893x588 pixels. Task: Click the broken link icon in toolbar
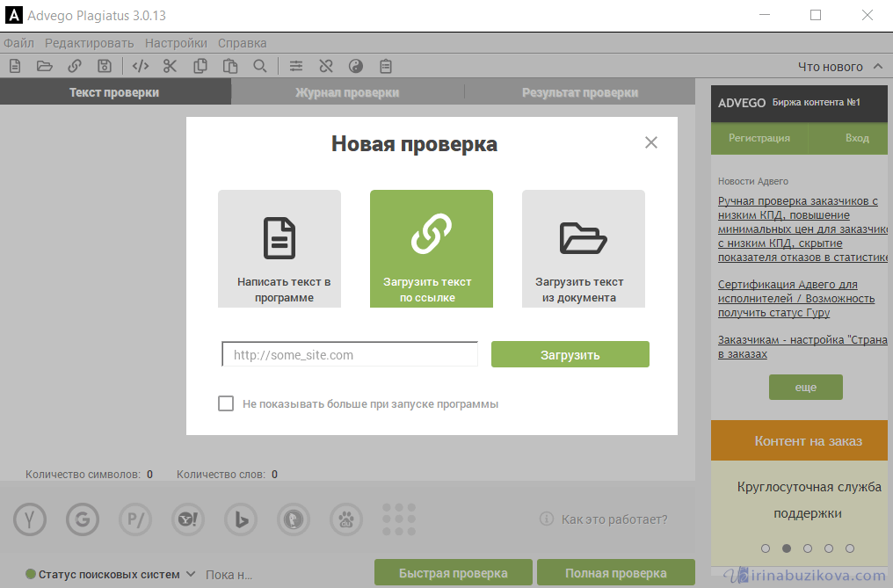(326, 66)
